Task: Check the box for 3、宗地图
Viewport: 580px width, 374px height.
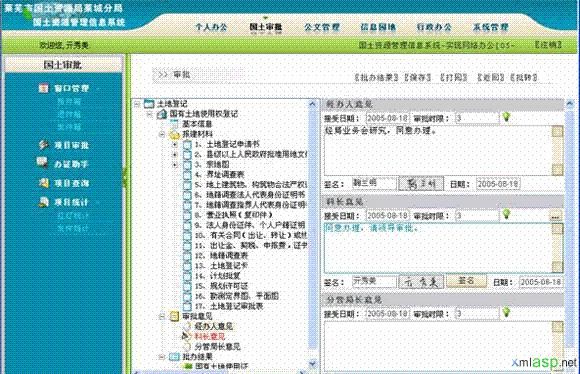Action: click(x=188, y=165)
